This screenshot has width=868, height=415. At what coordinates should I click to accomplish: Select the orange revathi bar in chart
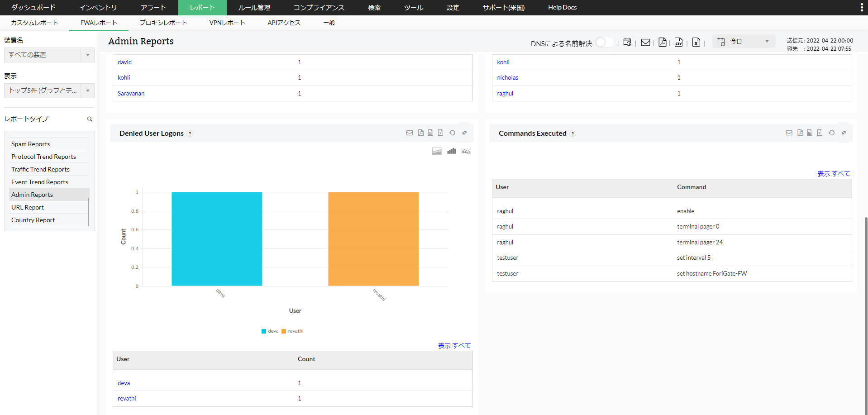(x=373, y=239)
